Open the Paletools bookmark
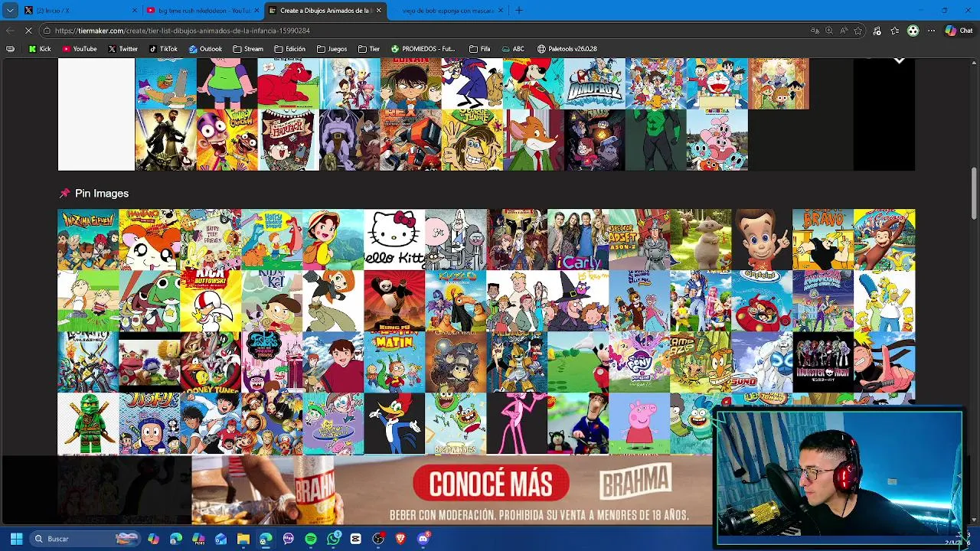This screenshot has width=980, height=551. point(567,49)
